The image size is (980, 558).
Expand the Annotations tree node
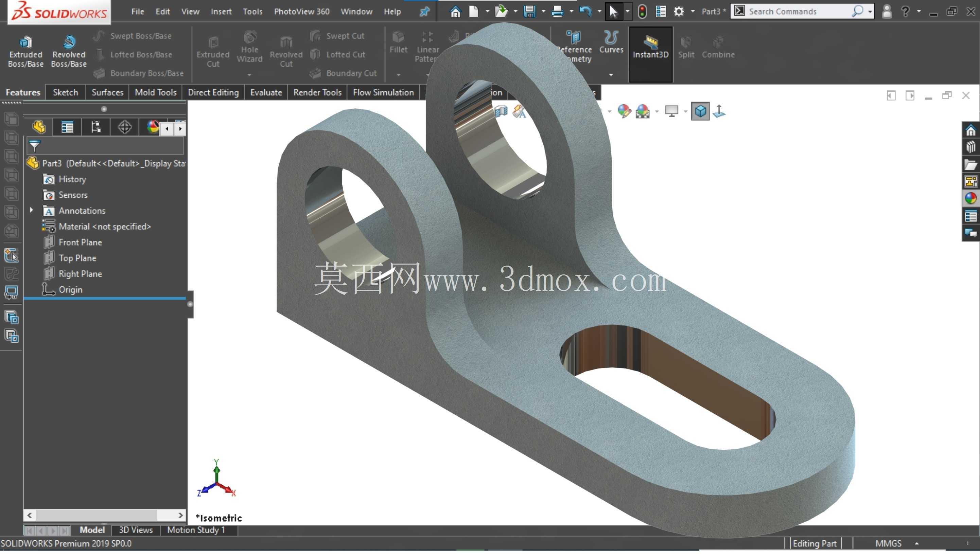point(32,211)
